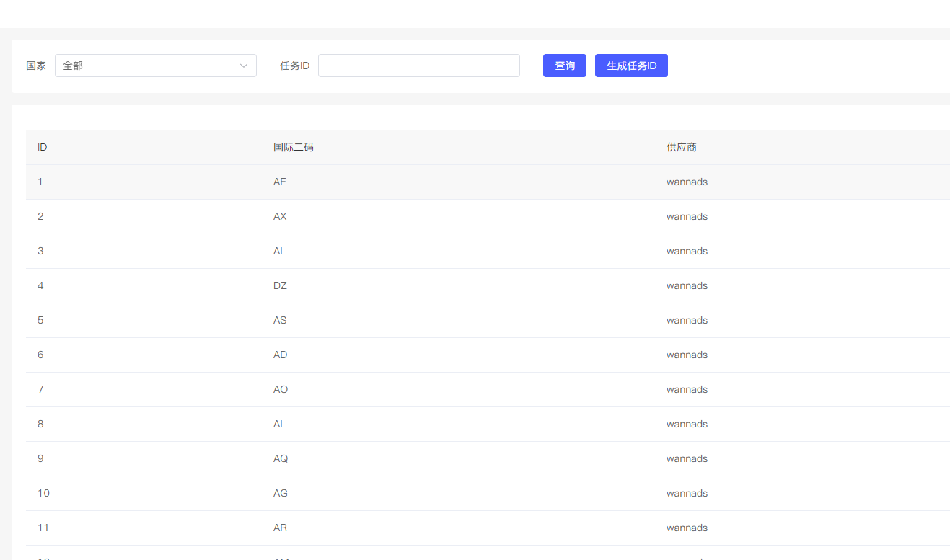Select the row with code AO
The image size is (950, 560).
280,389
